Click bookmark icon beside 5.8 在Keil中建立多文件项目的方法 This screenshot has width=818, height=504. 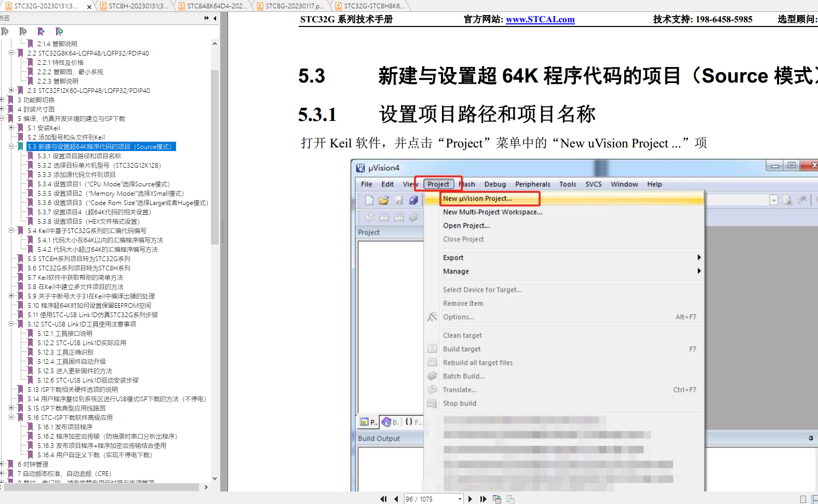tap(20, 287)
